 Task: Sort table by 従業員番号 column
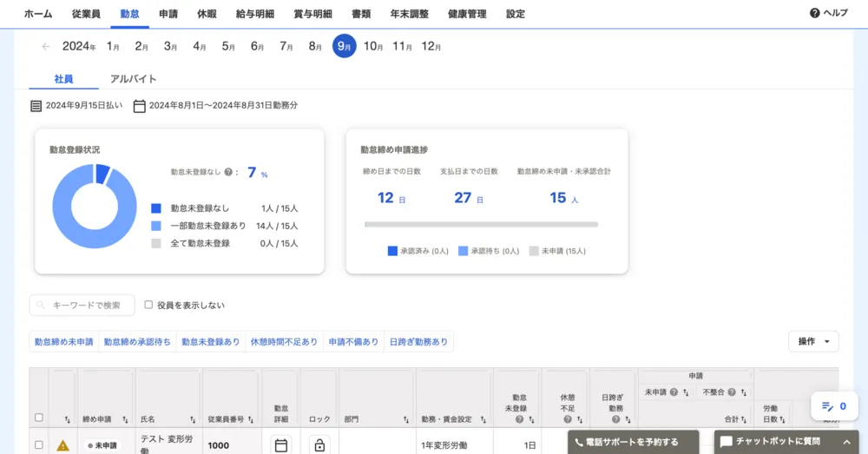(x=251, y=419)
